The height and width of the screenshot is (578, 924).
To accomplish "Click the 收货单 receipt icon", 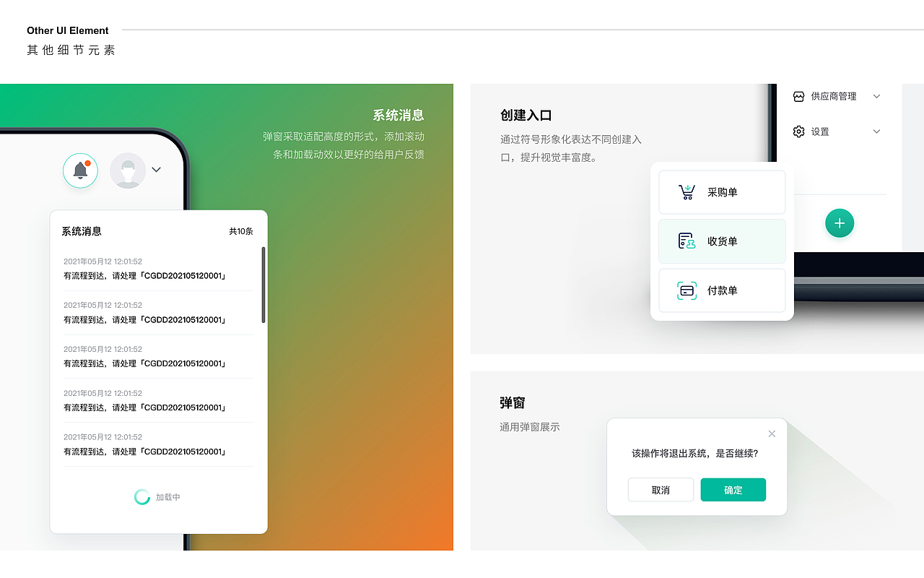I will [687, 241].
